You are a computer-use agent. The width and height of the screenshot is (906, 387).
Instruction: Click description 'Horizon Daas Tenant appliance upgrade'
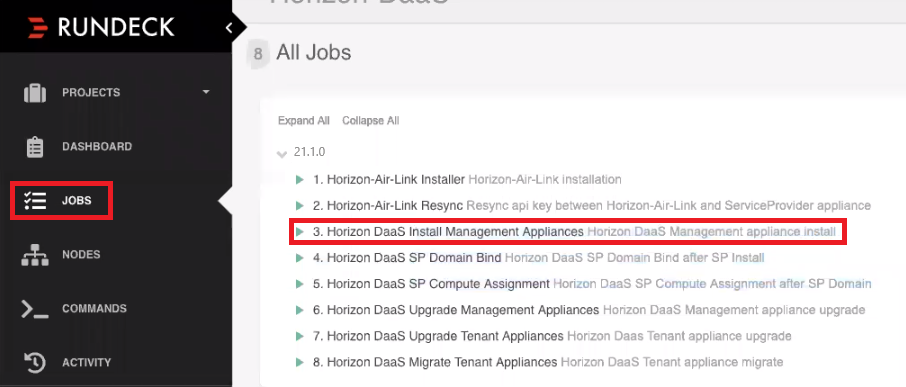pyautogui.click(x=679, y=336)
